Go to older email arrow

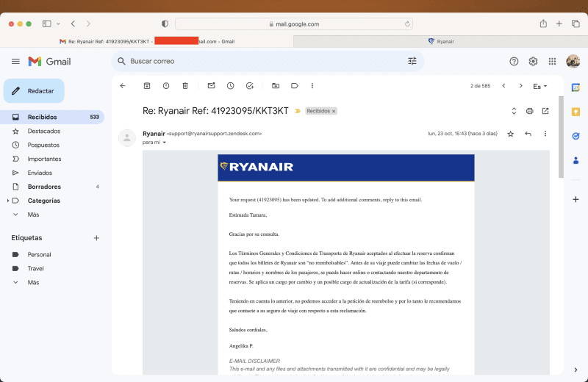[x=520, y=86]
